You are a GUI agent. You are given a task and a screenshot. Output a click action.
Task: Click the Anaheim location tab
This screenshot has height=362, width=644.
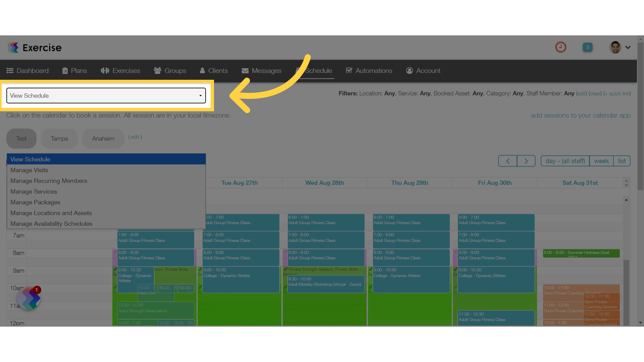click(102, 138)
